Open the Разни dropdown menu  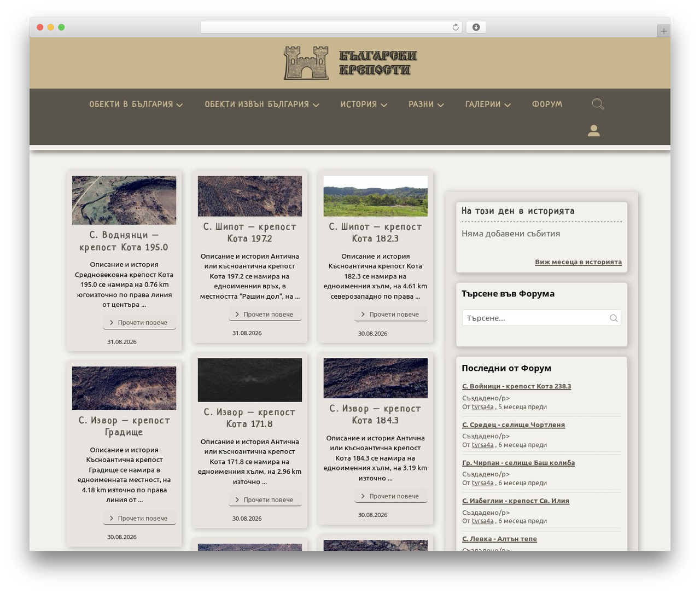click(x=426, y=104)
